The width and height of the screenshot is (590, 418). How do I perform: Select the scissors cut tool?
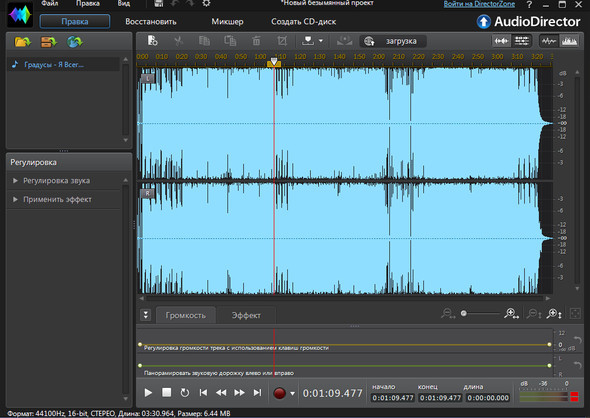pos(178,41)
